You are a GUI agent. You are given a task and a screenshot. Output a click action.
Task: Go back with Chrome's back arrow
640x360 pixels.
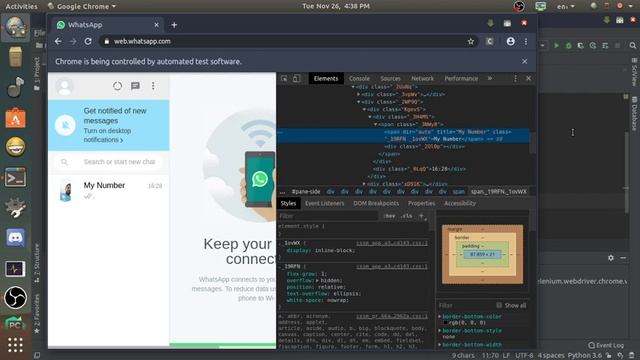tap(58, 41)
